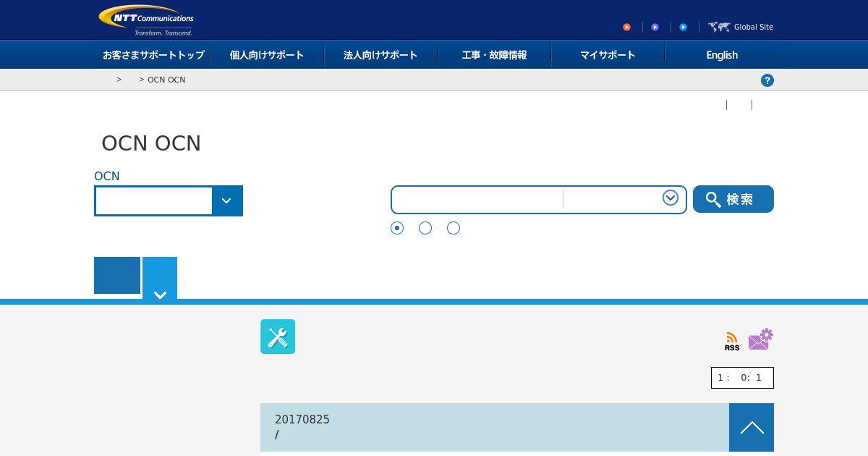Click the NTT Communications logo
Viewport: 868px width, 456px height.
click(146, 20)
